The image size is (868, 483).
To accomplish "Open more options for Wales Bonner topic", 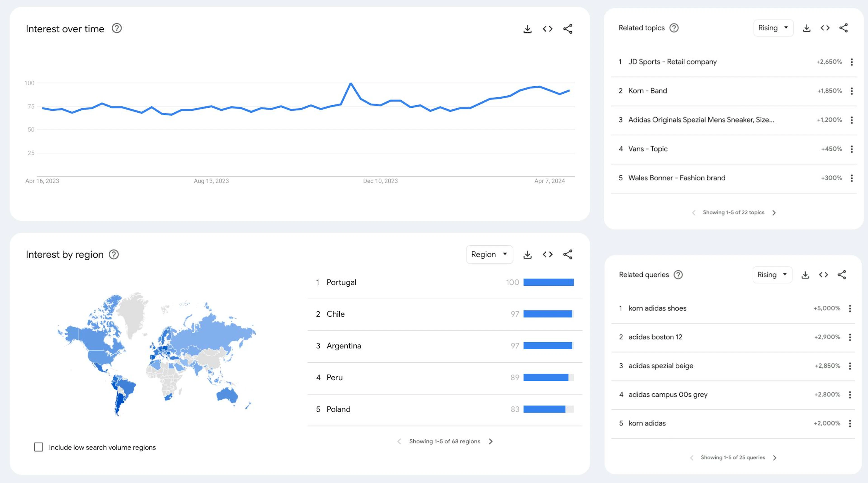I will click(x=851, y=178).
